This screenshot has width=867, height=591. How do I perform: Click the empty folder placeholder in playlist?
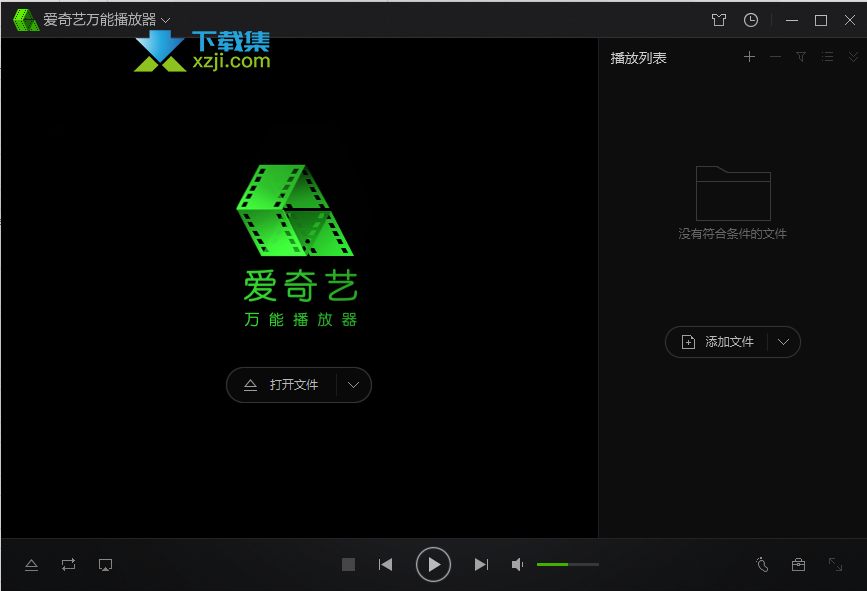pyautogui.click(x=733, y=193)
